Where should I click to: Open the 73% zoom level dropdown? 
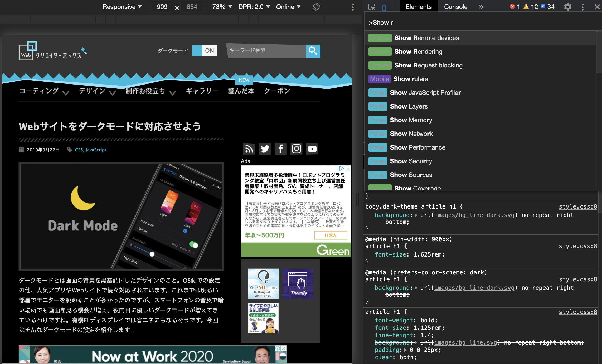point(221,7)
